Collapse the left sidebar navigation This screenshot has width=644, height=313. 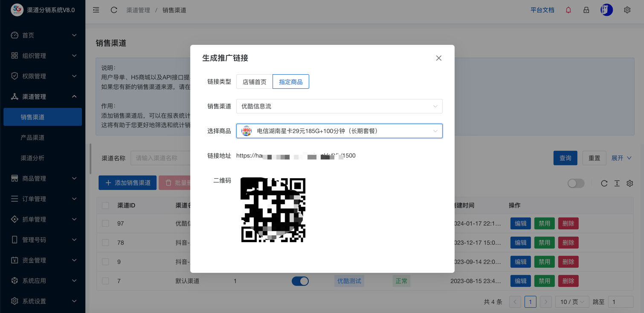coord(96,10)
